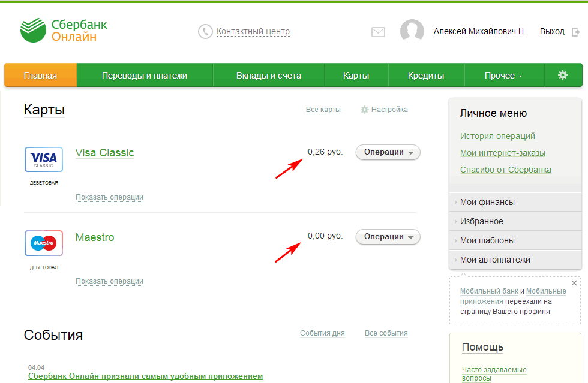Close the Мобильный банк notification box
This screenshot has width=588, height=383.
tap(574, 283)
